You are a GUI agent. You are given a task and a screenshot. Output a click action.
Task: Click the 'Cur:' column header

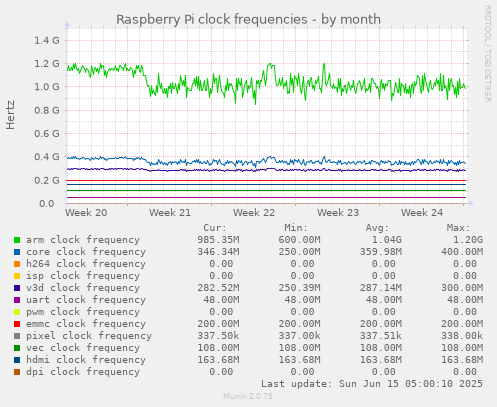coord(215,228)
